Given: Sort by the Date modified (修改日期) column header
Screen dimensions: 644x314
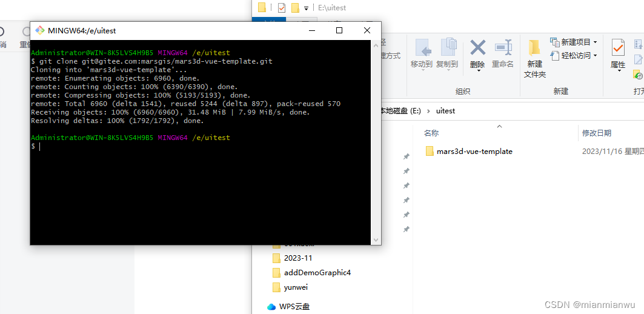Looking at the screenshot, I should click(597, 133).
